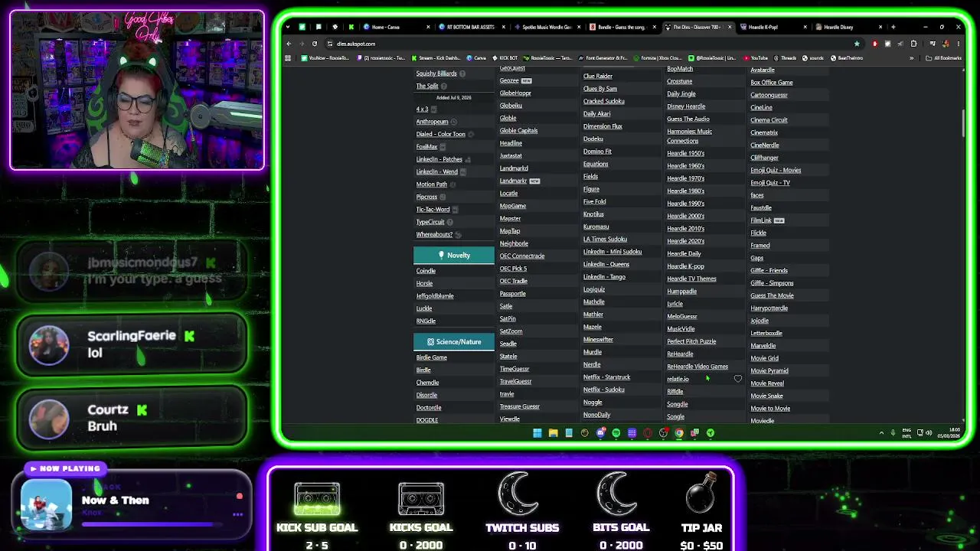Click the page's vertical scrollbar
Viewport: 980px width, 551px height.
[x=962, y=122]
